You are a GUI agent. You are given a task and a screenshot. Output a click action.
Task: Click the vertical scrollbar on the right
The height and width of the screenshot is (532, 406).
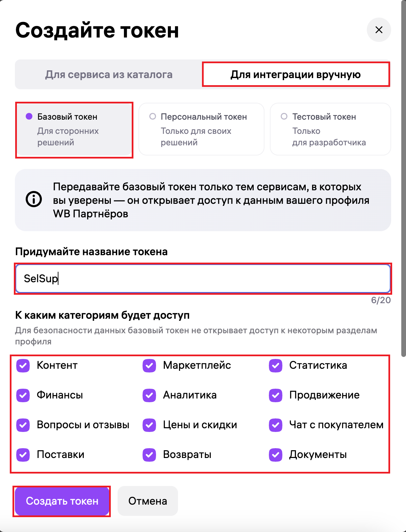[x=403, y=169]
